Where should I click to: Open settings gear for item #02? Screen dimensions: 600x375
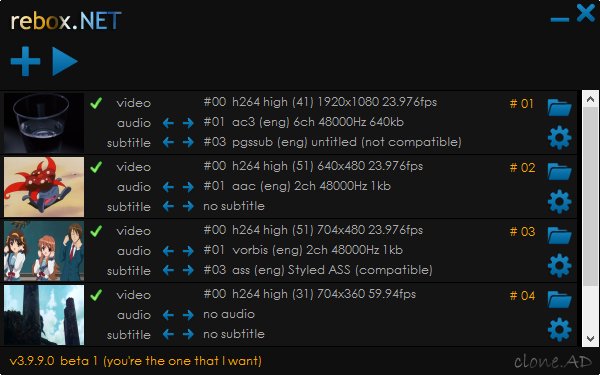pyautogui.click(x=559, y=201)
